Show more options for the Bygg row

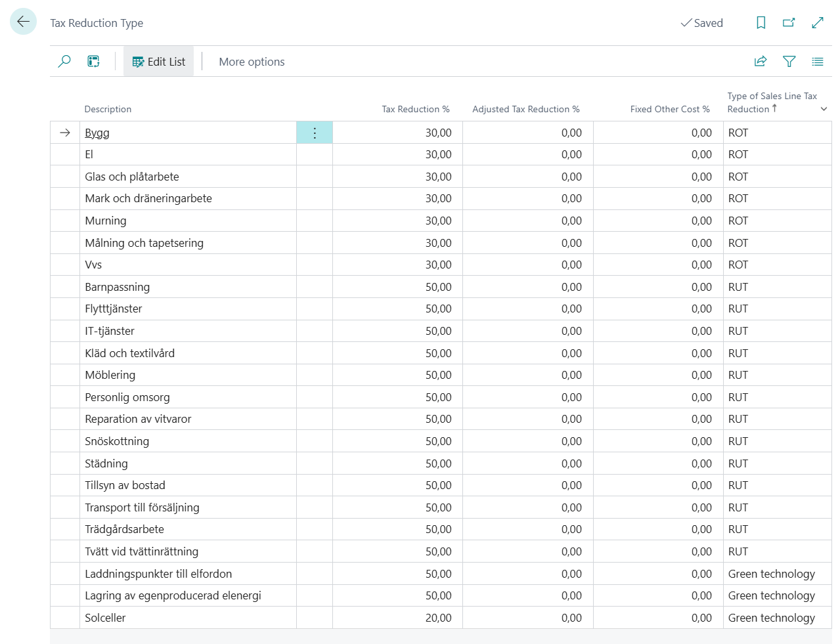pyautogui.click(x=315, y=133)
